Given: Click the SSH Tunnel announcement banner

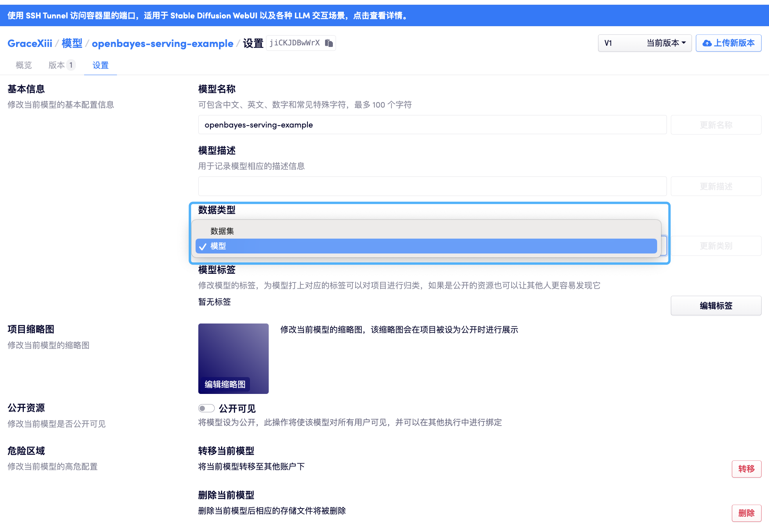Looking at the screenshot, I should point(207,16).
